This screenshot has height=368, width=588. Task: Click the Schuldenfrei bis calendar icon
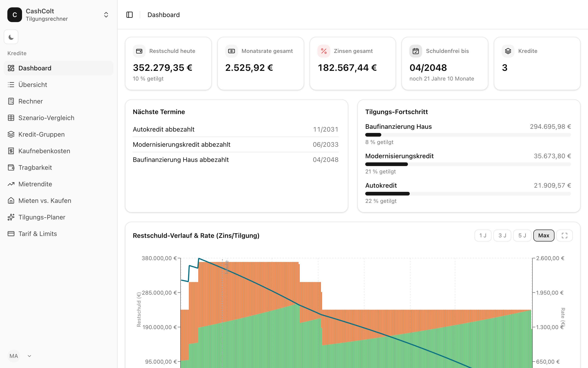[x=416, y=51]
